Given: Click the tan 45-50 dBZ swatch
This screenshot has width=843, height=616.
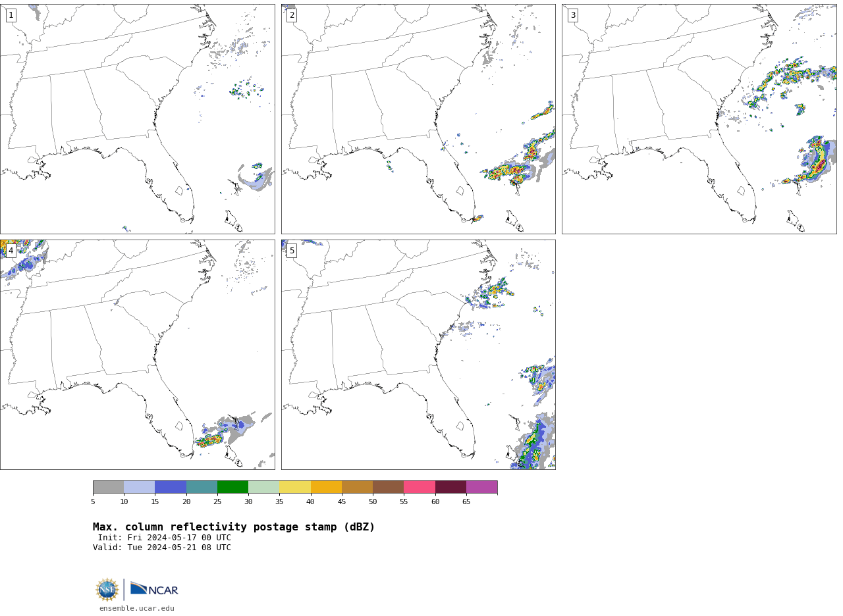Looking at the screenshot, I should pyautogui.click(x=357, y=487).
